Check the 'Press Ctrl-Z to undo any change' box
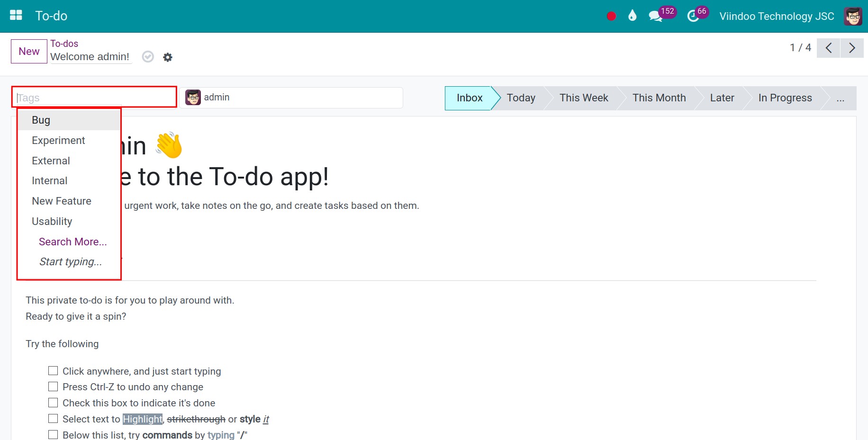Screen dimensions: 868x440 pyautogui.click(x=53, y=386)
